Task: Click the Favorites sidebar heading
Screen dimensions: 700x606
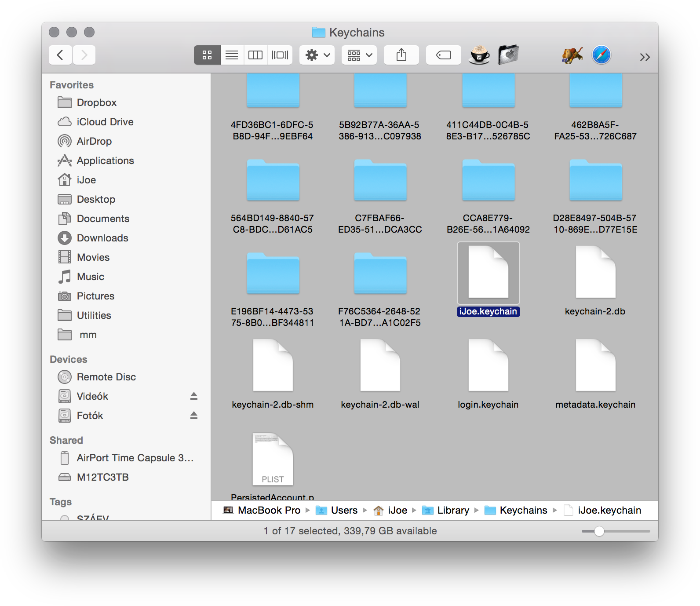Action: click(x=72, y=85)
